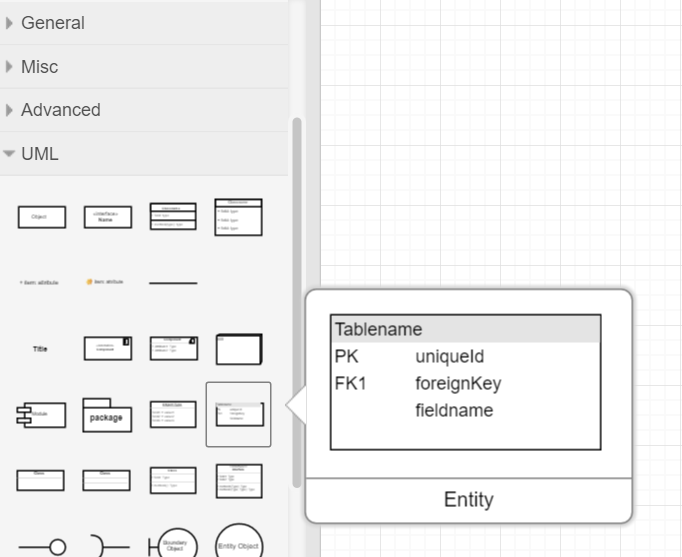Select the item attribute with orange dot

[105, 282]
